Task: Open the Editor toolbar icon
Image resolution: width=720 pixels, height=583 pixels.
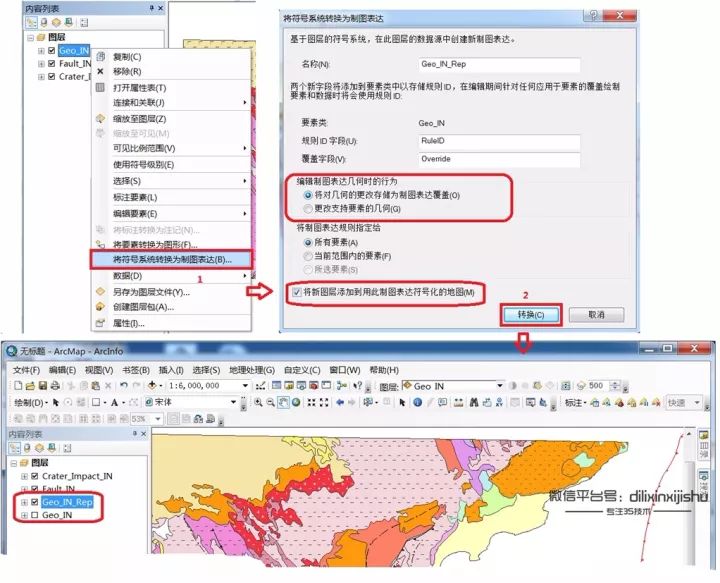Action: click(x=260, y=386)
